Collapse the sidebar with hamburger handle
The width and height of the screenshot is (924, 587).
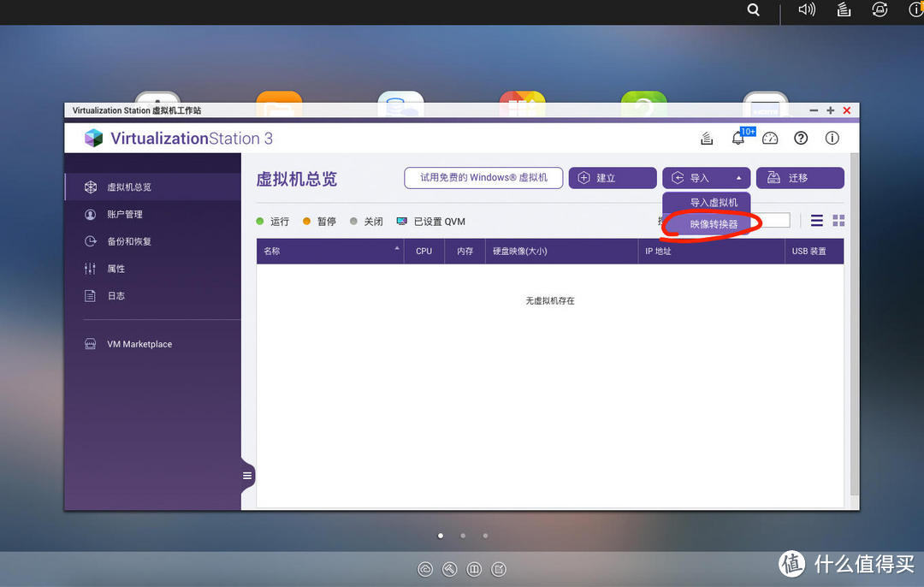click(247, 476)
